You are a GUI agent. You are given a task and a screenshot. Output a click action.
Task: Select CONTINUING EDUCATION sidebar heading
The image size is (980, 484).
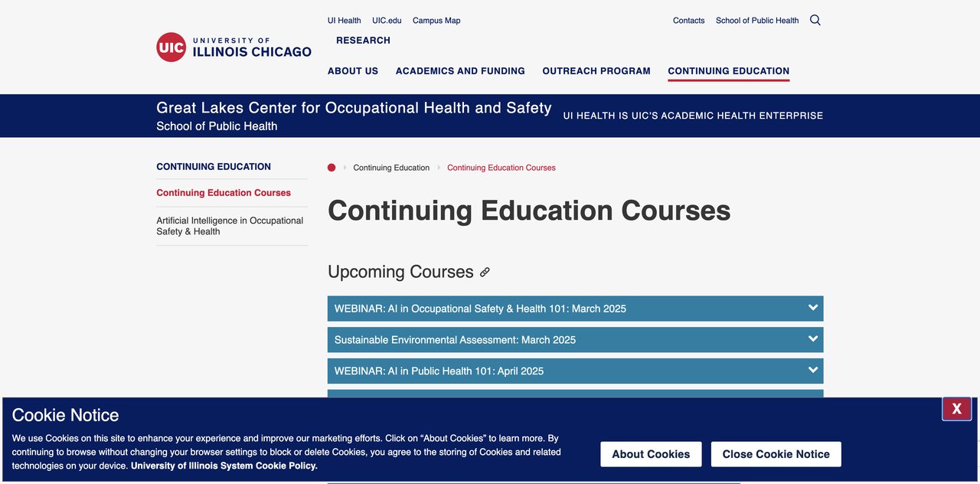pyautogui.click(x=214, y=166)
